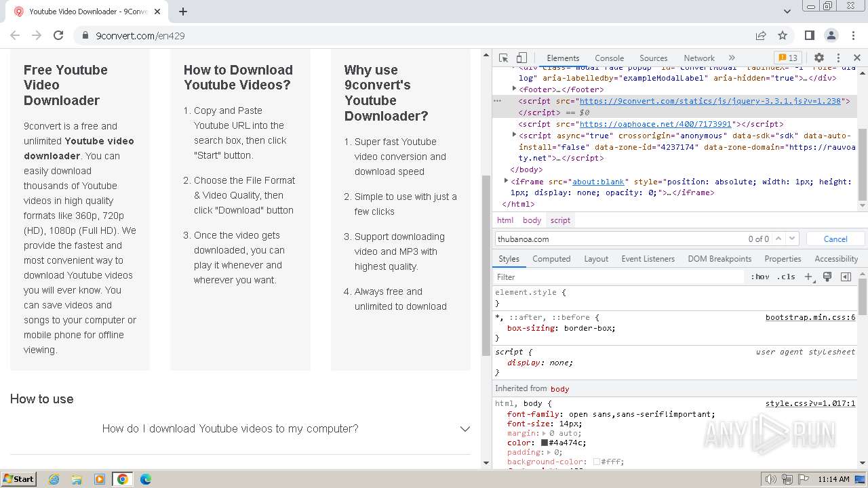Open the Windows Start button
This screenshot has width=868, height=488.
point(18,479)
